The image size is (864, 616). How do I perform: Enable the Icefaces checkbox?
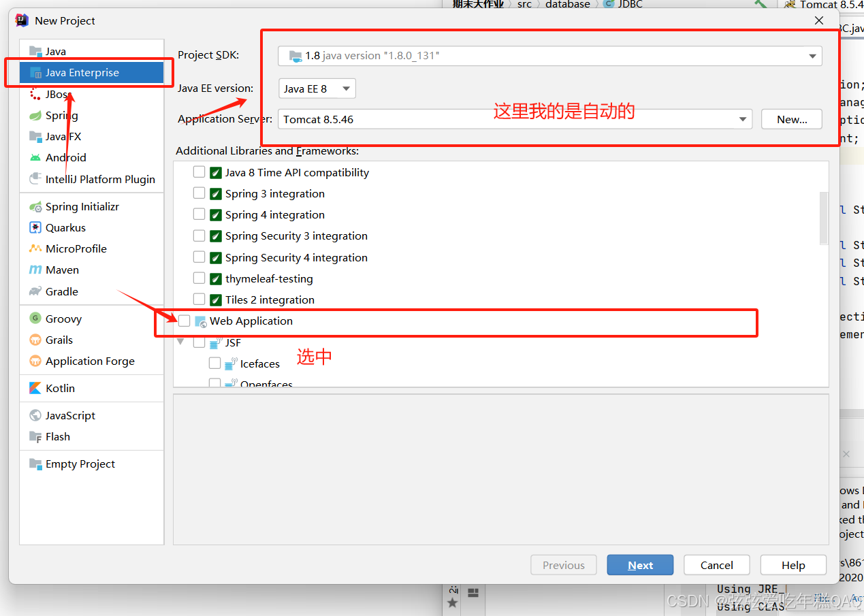click(x=214, y=363)
